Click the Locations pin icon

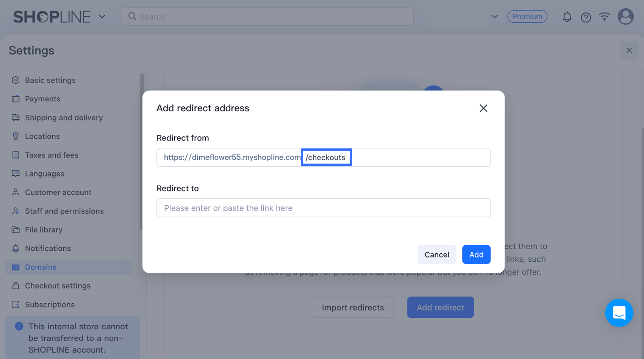point(16,136)
